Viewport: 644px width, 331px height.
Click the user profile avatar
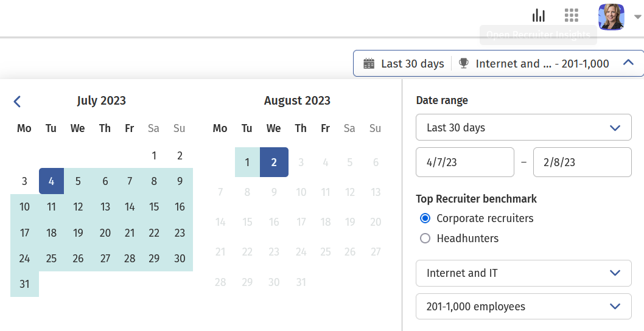[x=611, y=16]
